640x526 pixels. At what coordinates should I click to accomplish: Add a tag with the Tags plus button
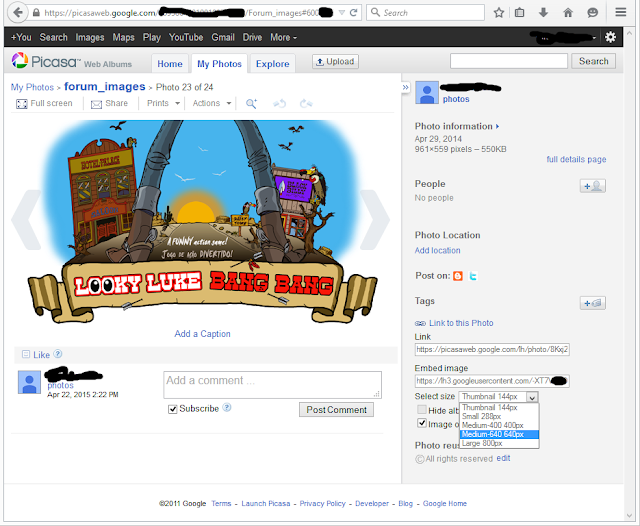tap(593, 303)
